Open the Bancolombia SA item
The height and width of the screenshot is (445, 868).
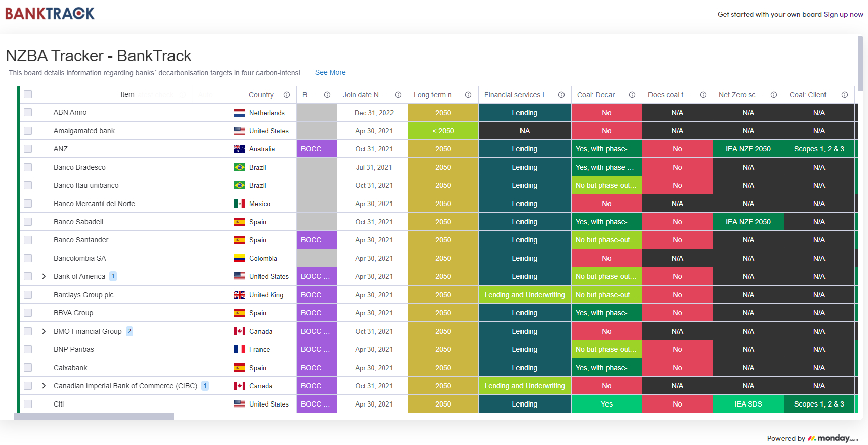click(80, 258)
